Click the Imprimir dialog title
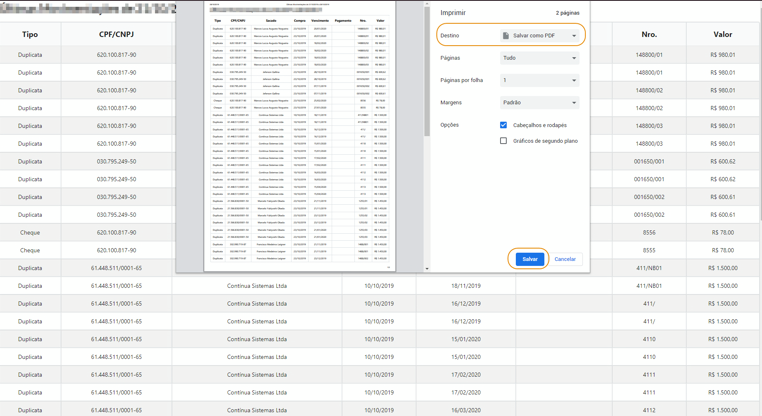 [453, 13]
